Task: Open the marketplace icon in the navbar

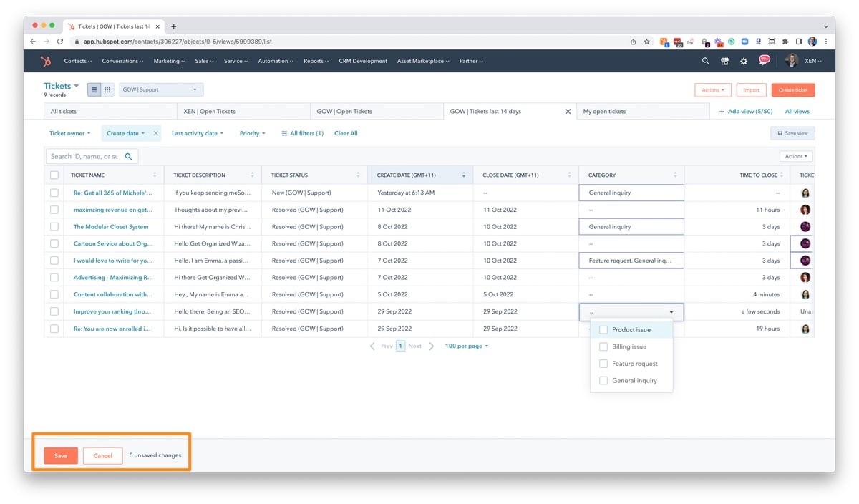Action: [724, 61]
